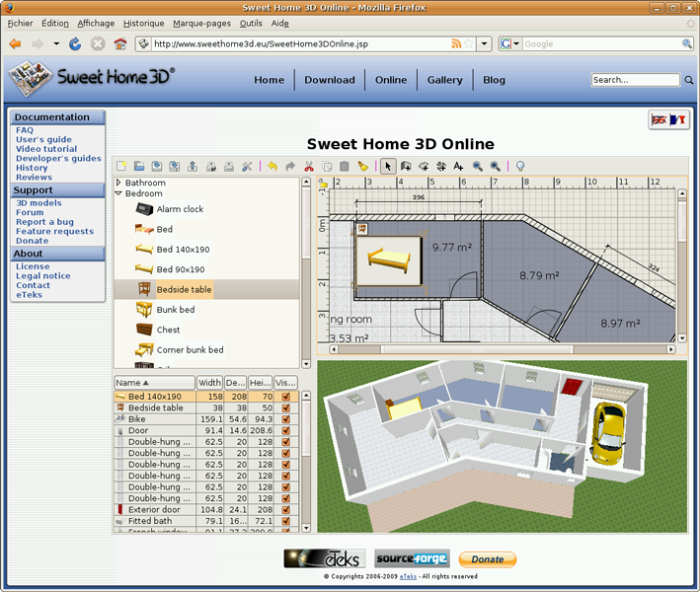Open the Marque-pages menu
700x592 pixels.
click(x=201, y=24)
